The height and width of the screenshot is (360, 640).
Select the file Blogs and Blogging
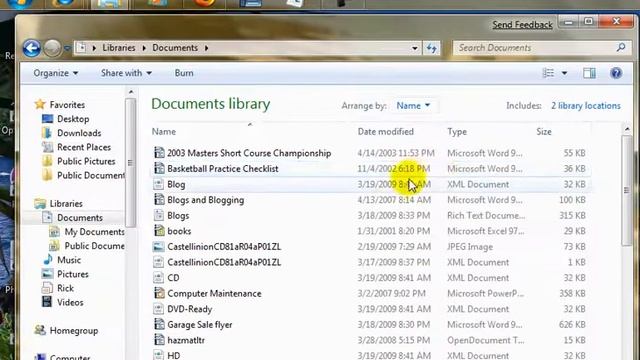pos(206,200)
